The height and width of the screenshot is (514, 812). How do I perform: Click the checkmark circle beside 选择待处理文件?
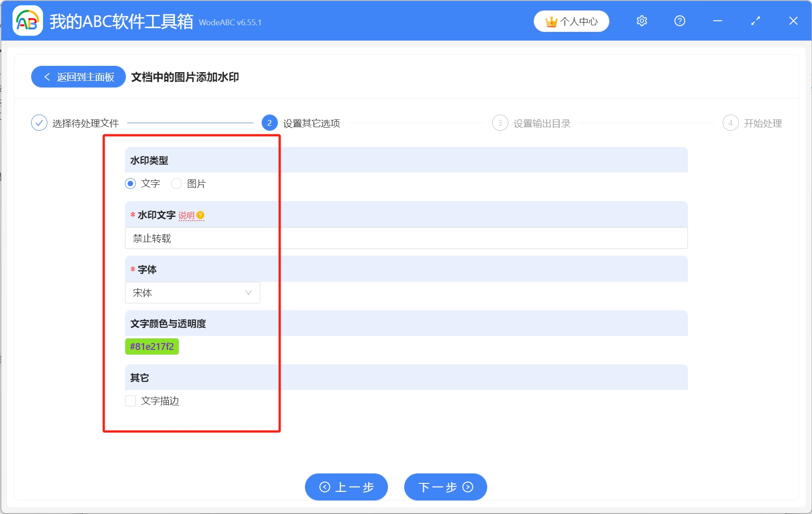(39, 123)
